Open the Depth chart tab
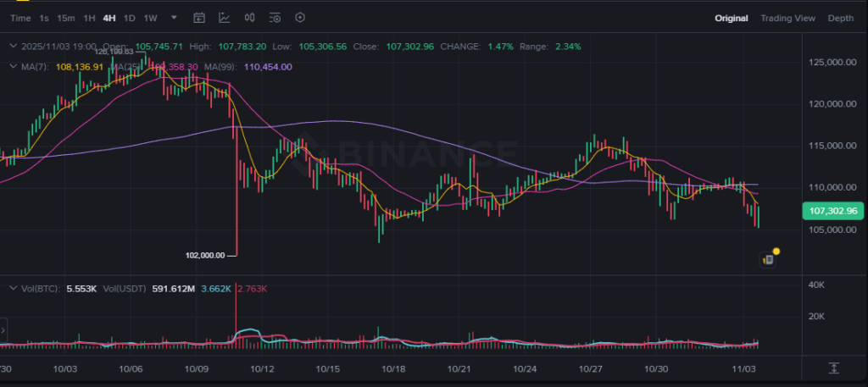The image size is (868, 387). click(840, 18)
